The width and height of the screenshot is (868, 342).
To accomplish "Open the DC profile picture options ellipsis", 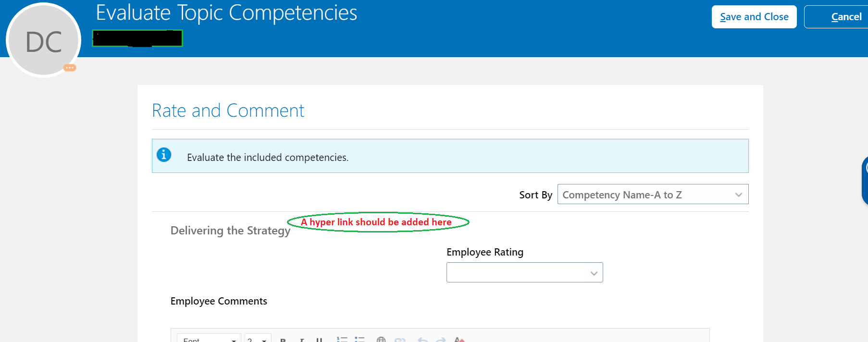I will (70, 68).
